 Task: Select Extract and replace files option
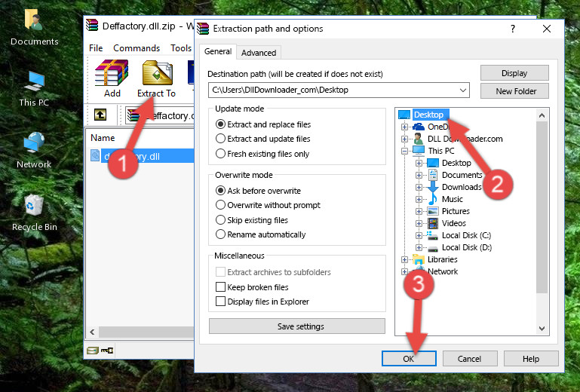pyautogui.click(x=220, y=124)
